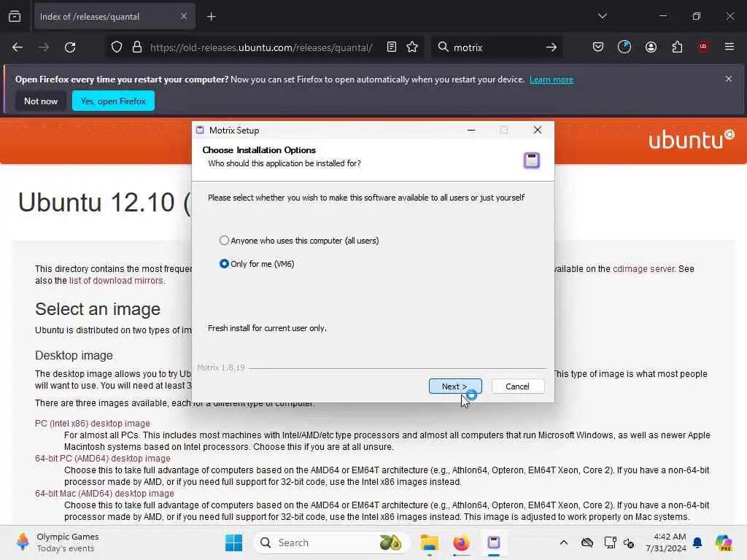This screenshot has width=747, height=560.
Task: Select 'Only for me (VM6)' radio option
Action: point(257,264)
